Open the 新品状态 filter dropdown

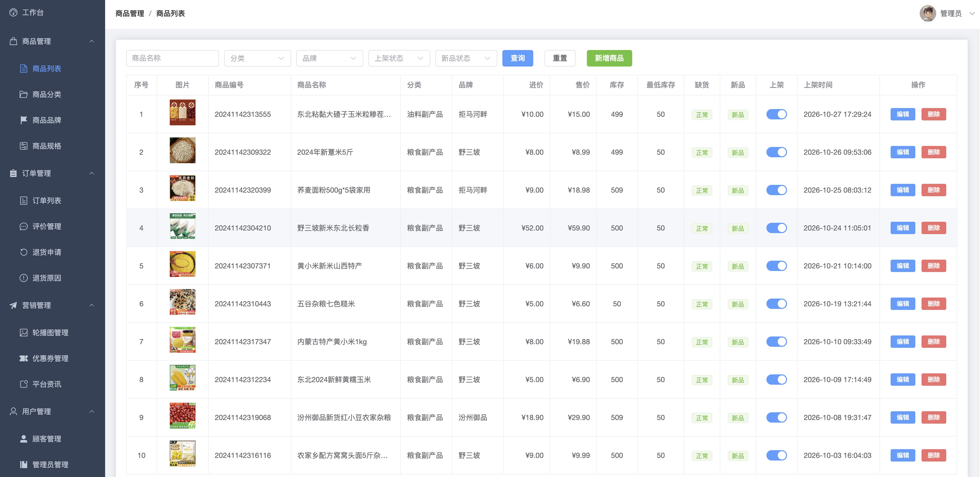point(466,58)
